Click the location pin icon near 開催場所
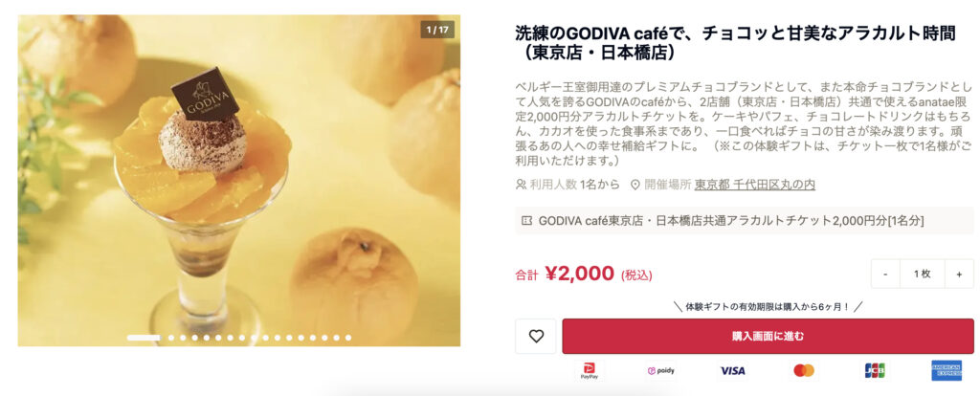This screenshot has width=980, height=396. point(635,185)
